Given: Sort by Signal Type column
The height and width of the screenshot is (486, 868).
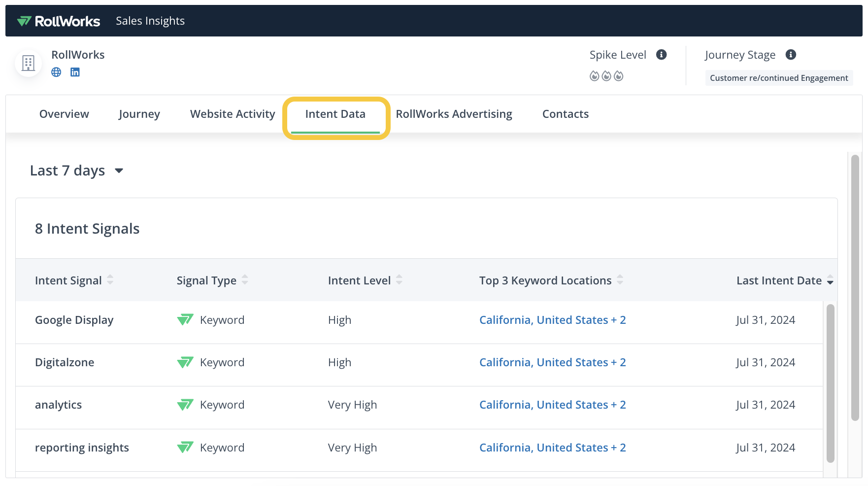Looking at the screenshot, I should point(245,280).
